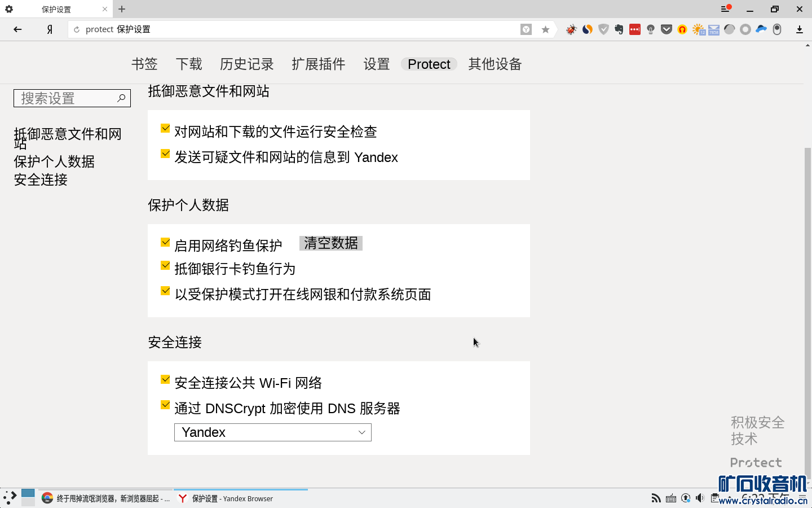Open a new tab with plus button
Viewport: 812px width, 508px height.
122,9
